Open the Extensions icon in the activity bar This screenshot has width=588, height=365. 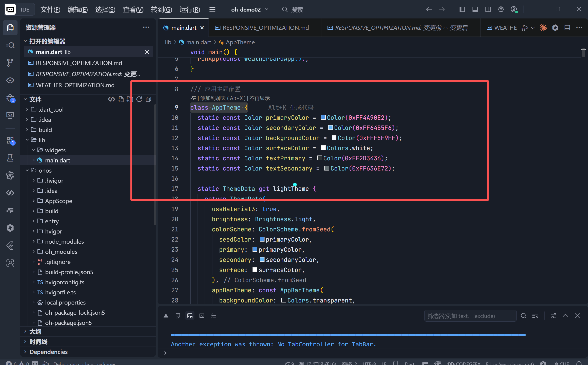coord(10,140)
